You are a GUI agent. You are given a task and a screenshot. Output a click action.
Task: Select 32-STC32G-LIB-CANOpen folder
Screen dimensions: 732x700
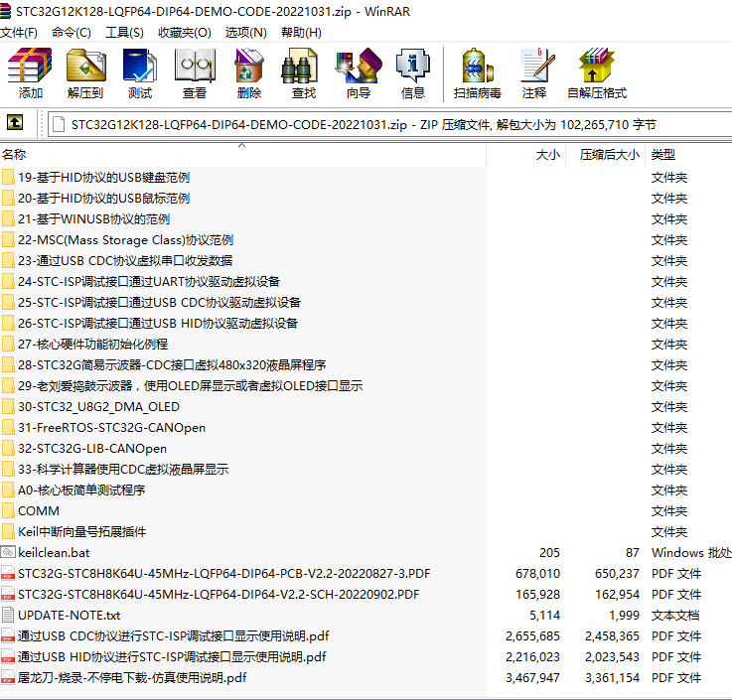coord(92,449)
